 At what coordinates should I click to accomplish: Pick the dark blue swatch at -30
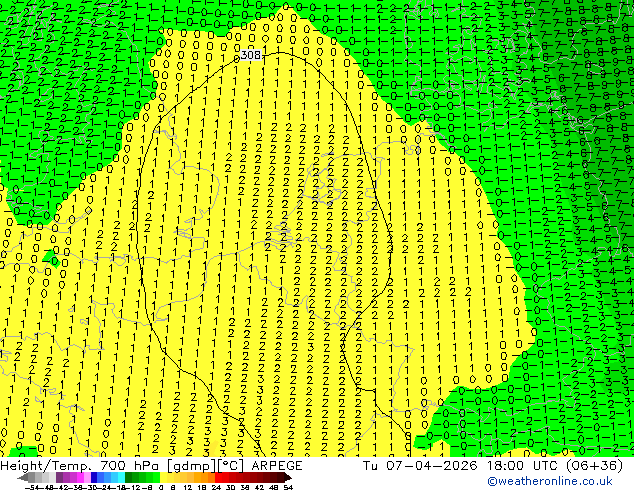click(x=94, y=477)
